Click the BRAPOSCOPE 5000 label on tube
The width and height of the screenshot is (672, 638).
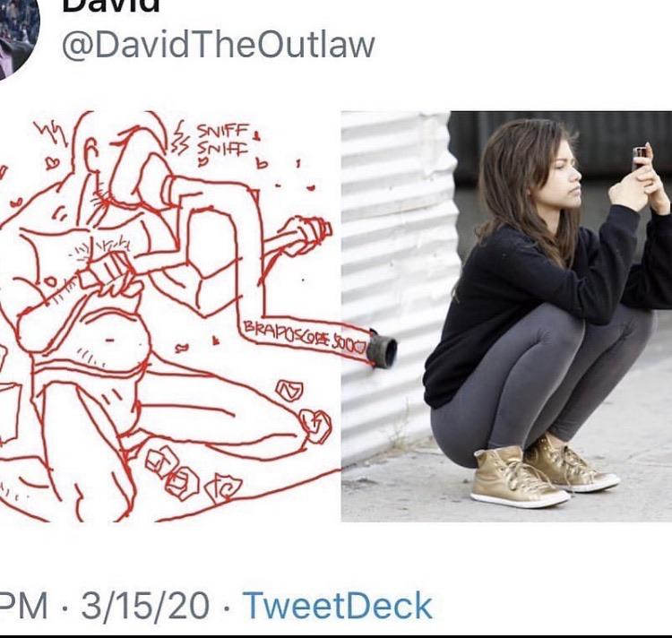306,338
